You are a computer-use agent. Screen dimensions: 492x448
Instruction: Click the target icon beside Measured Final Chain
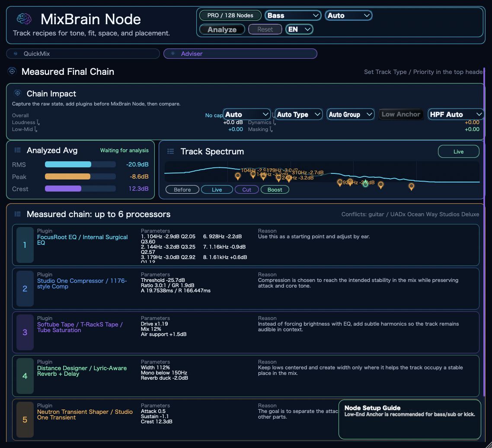coord(12,72)
